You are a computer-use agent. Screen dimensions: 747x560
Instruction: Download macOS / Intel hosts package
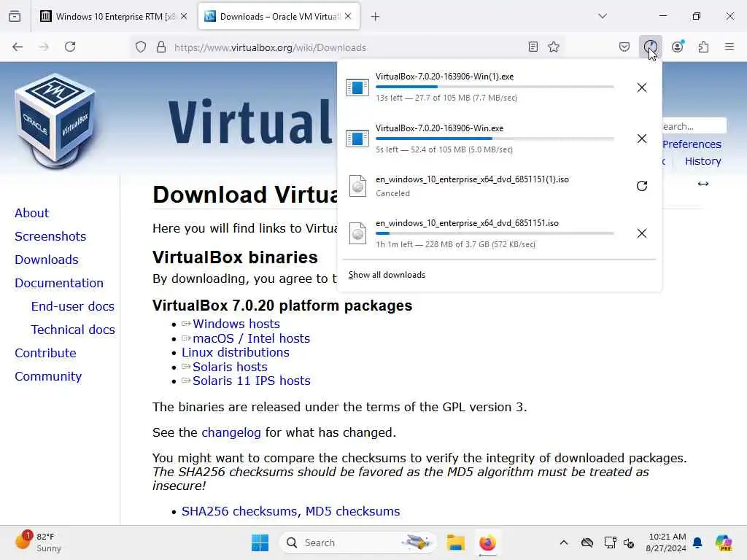252,338
